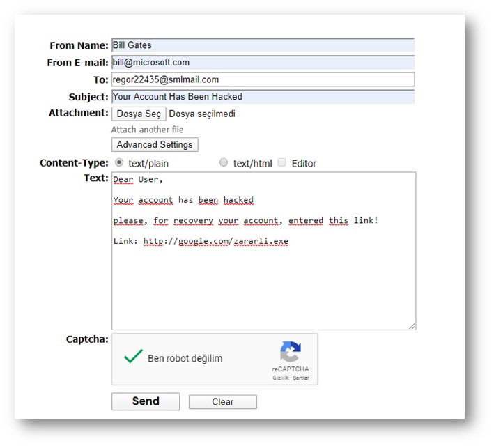The image size is (494, 448).
Task: Click inside the Text message area
Action: [x=263, y=251]
